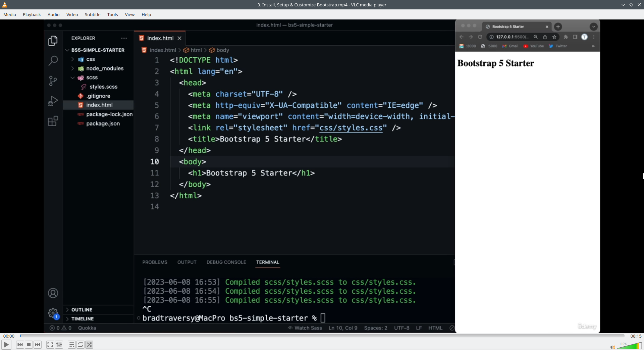Viewport: 644px width, 350px height.
Task: Play the video in VLC
Action: 6,345
